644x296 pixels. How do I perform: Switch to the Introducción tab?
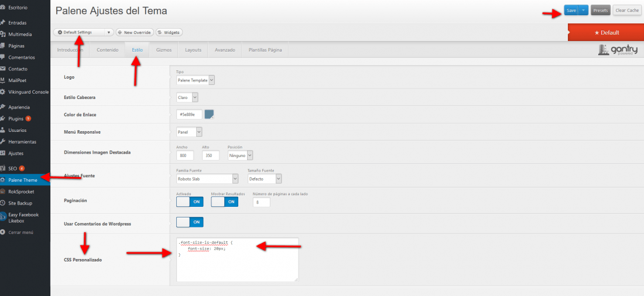pyautogui.click(x=70, y=50)
